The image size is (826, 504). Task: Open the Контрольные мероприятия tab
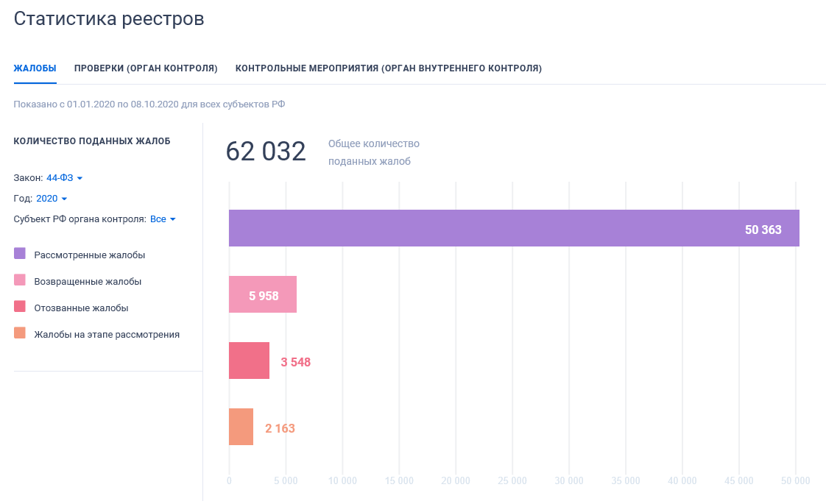(x=388, y=68)
